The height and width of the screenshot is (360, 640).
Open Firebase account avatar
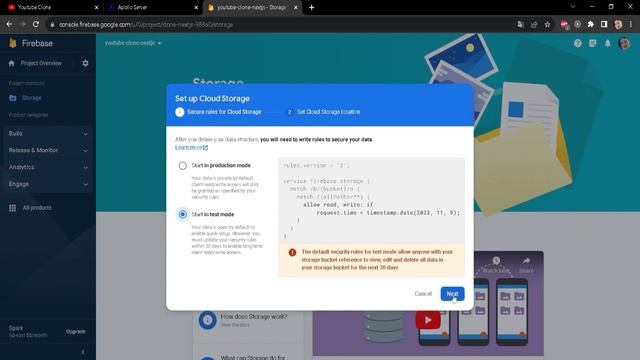[624, 43]
